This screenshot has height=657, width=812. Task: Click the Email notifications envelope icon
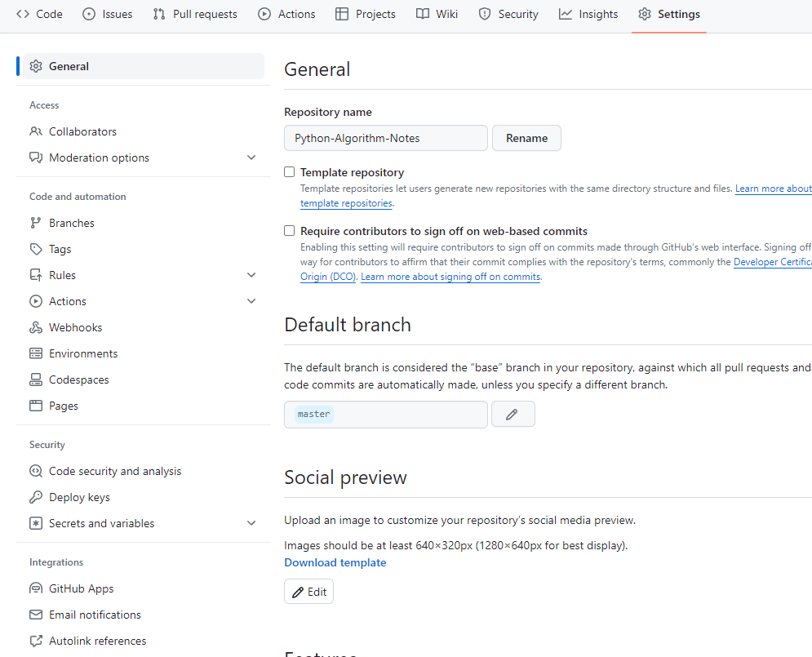tap(36, 615)
